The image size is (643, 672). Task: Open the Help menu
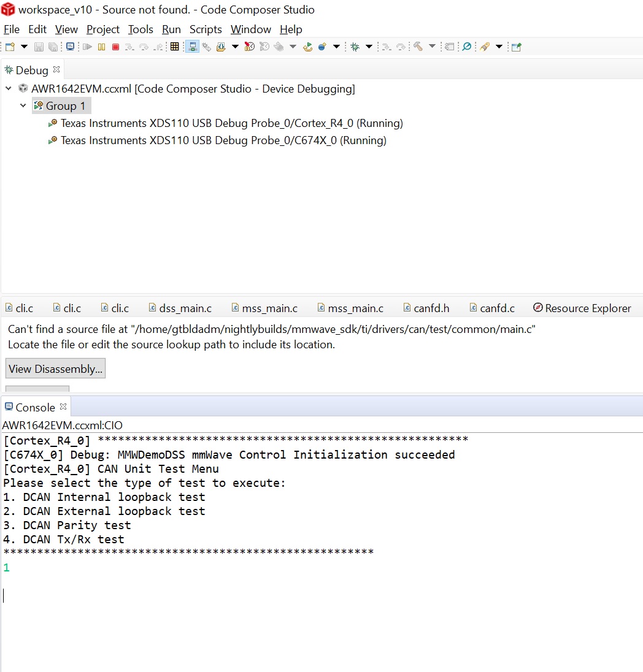291,29
